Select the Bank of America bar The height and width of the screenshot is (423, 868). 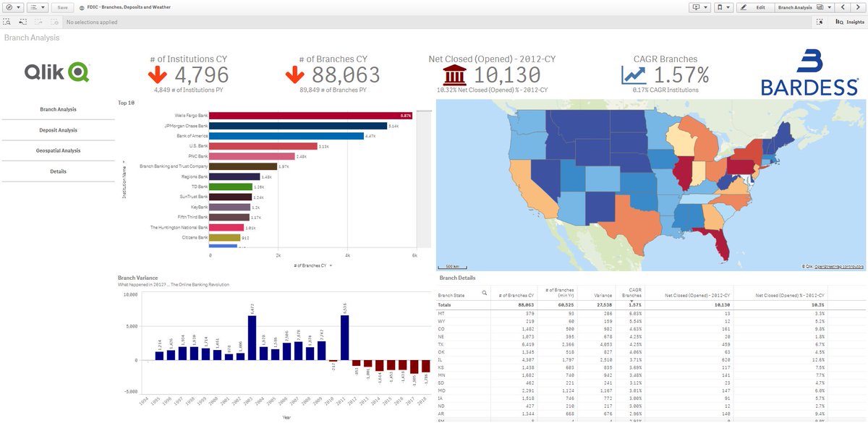pos(287,136)
